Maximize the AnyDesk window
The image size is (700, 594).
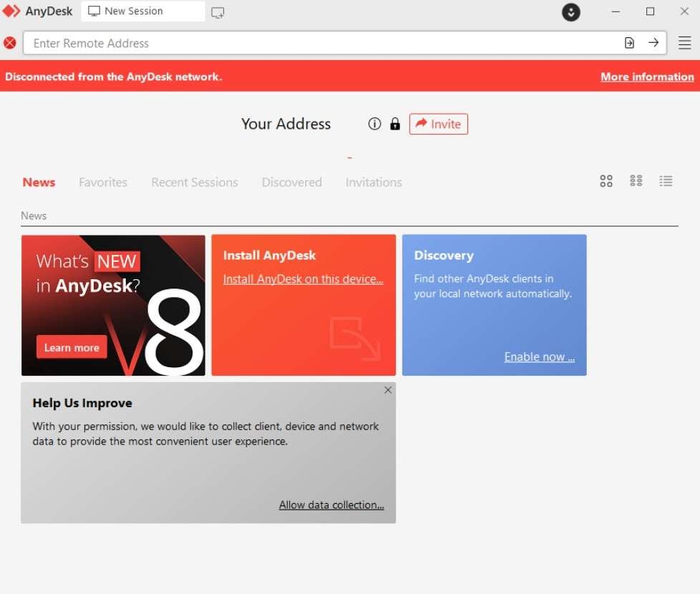point(650,11)
